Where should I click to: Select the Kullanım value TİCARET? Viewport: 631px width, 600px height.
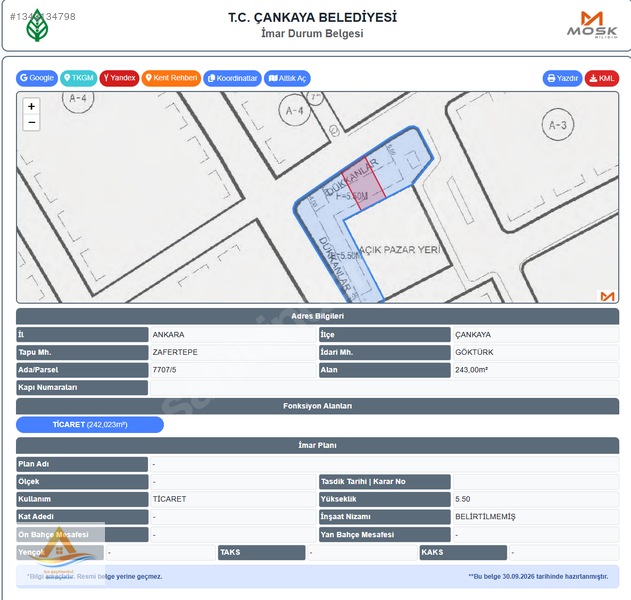pyautogui.click(x=169, y=499)
